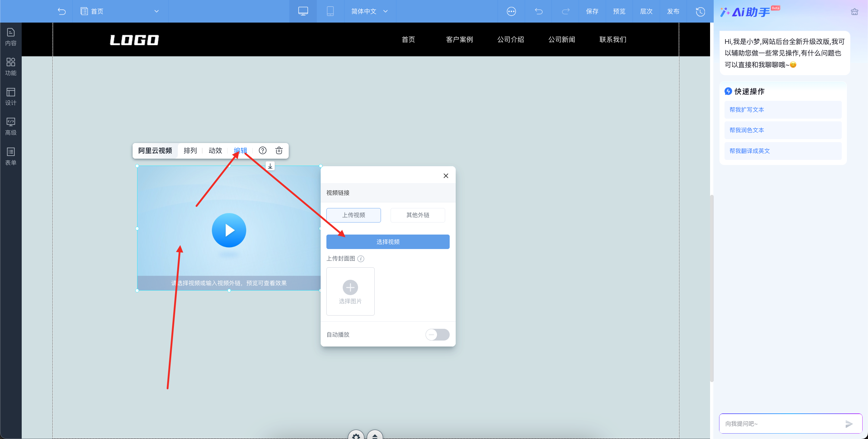Expand the 首页 page dropdown
The height and width of the screenshot is (439, 868).
coord(156,11)
